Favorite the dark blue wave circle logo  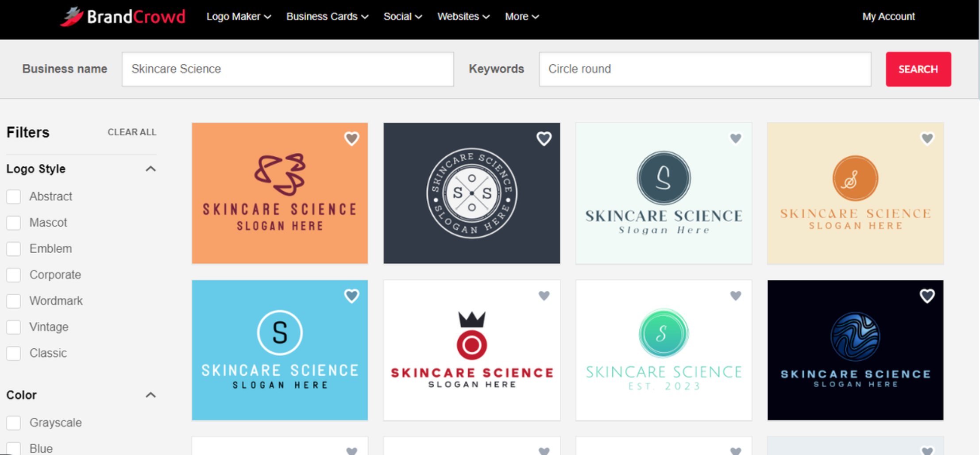(x=927, y=296)
